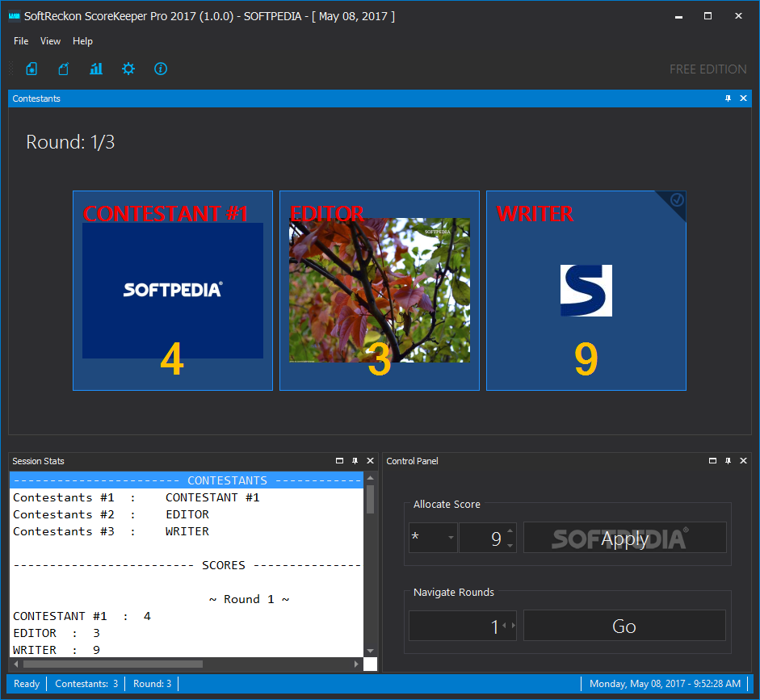
Task: Minimize the ScoreKeeper Pro window
Action: (x=678, y=16)
